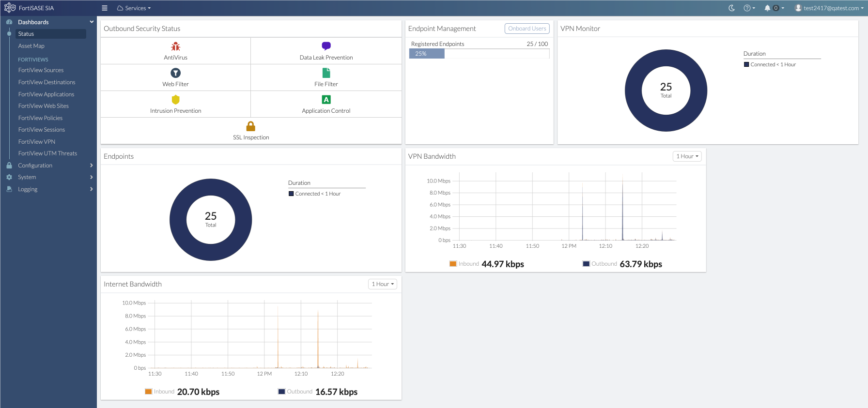Click the Data Leak Prevention label
The height and width of the screenshot is (408, 868).
(326, 58)
